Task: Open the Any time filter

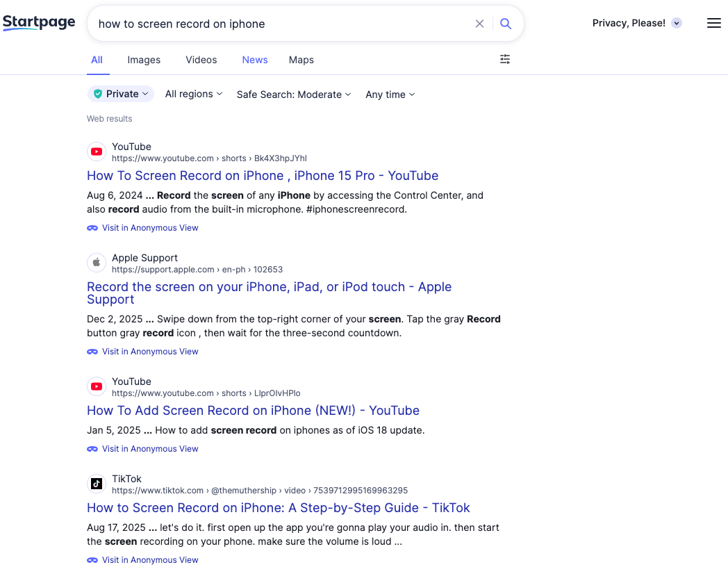Action: pyautogui.click(x=390, y=95)
